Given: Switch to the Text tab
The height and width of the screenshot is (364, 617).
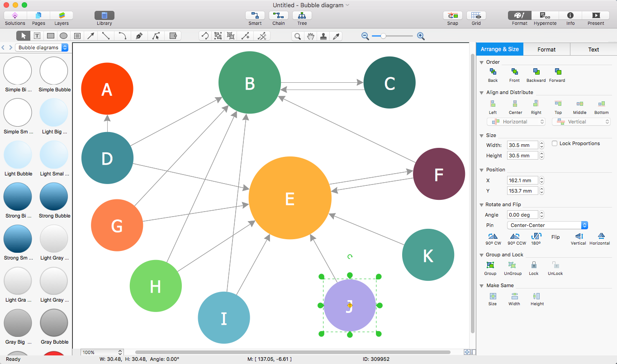Looking at the screenshot, I should [x=593, y=49].
